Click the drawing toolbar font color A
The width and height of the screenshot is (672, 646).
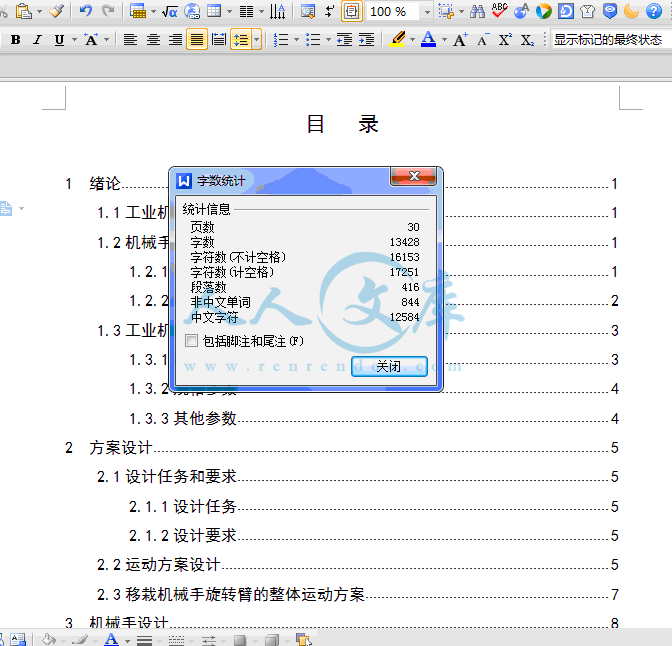111,640
